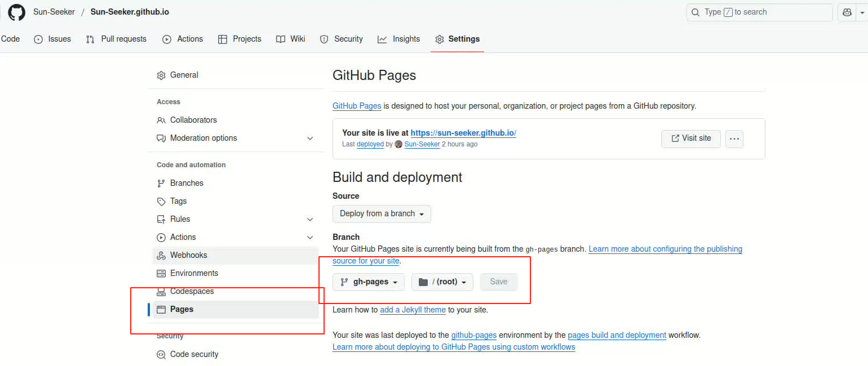This screenshot has height=366, width=868.
Task: Focus the Type / to search field
Action: click(x=759, y=12)
